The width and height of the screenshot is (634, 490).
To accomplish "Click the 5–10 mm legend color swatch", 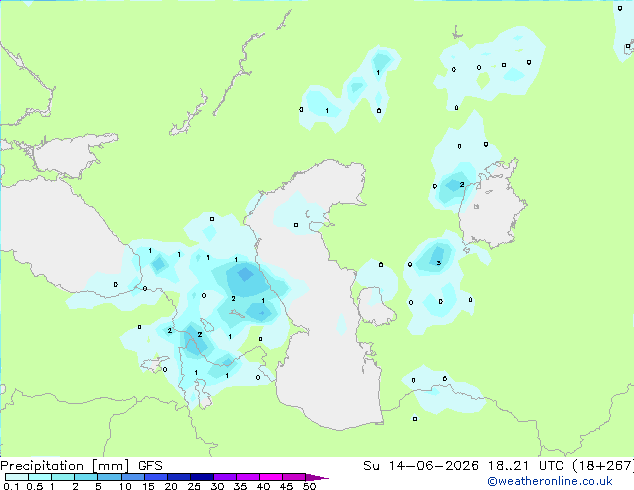I will click(109, 477).
